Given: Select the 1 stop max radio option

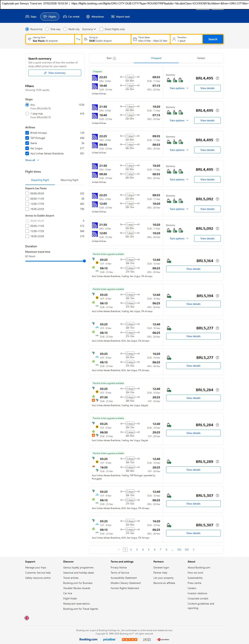Looking at the screenshot, I should 27,114.
